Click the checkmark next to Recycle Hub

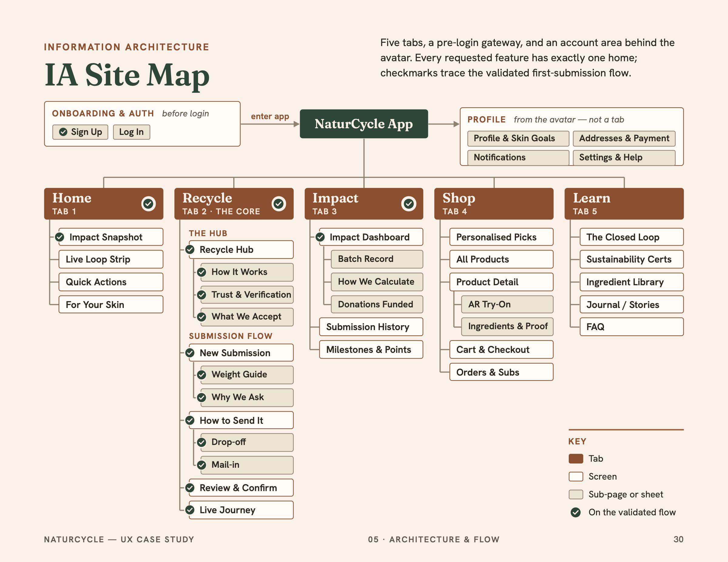190,249
